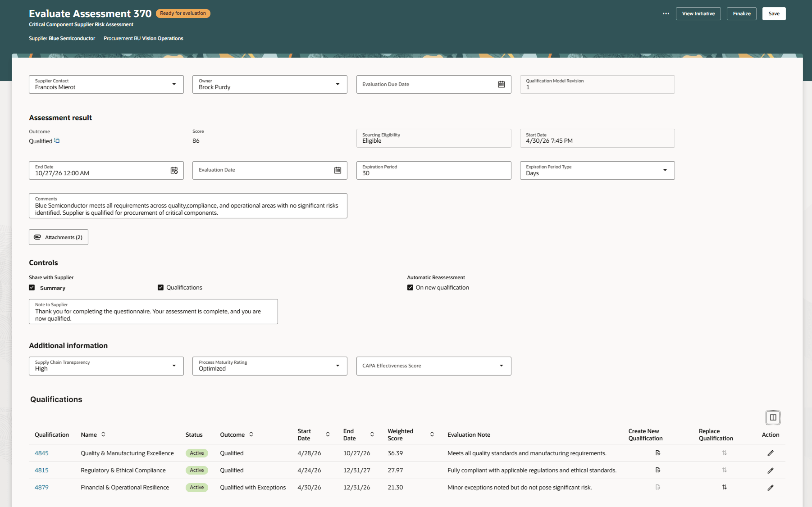812x507 pixels.
Task: Open the three-dot more actions menu
Action: point(666,14)
